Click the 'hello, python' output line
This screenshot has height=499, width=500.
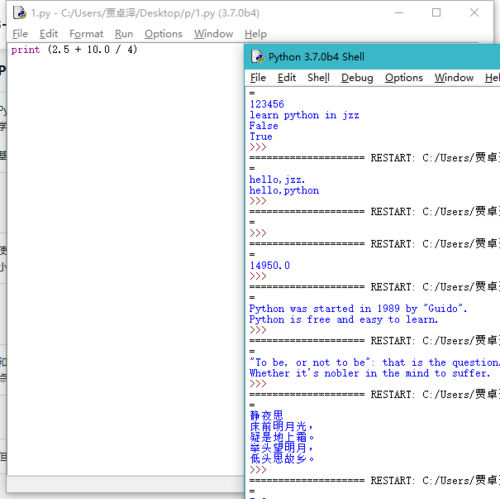coord(284,190)
